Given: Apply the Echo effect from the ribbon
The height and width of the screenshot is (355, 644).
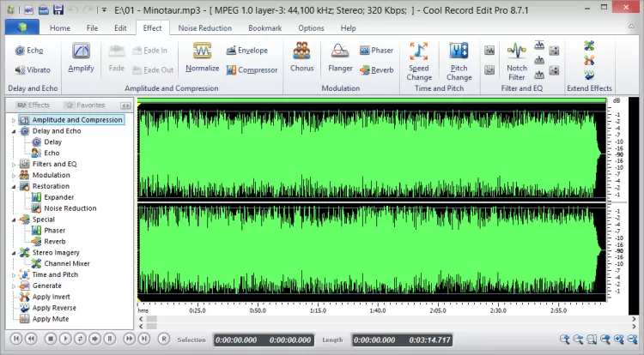Looking at the screenshot, I should (28, 51).
